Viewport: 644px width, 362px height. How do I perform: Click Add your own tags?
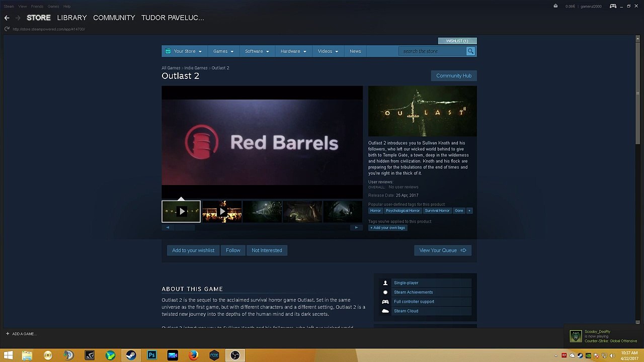[387, 228]
